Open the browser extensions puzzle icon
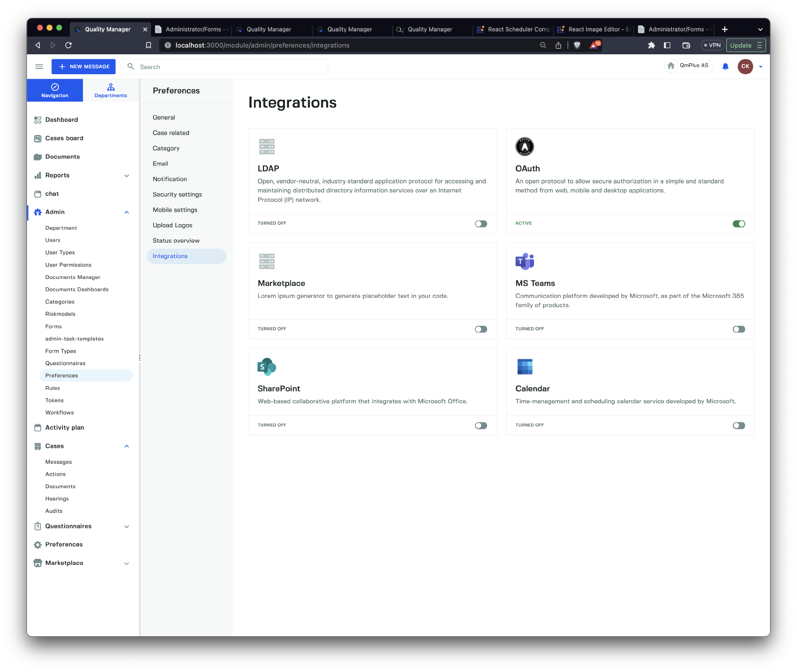This screenshot has width=797, height=672. pyautogui.click(x=651, y=45)
